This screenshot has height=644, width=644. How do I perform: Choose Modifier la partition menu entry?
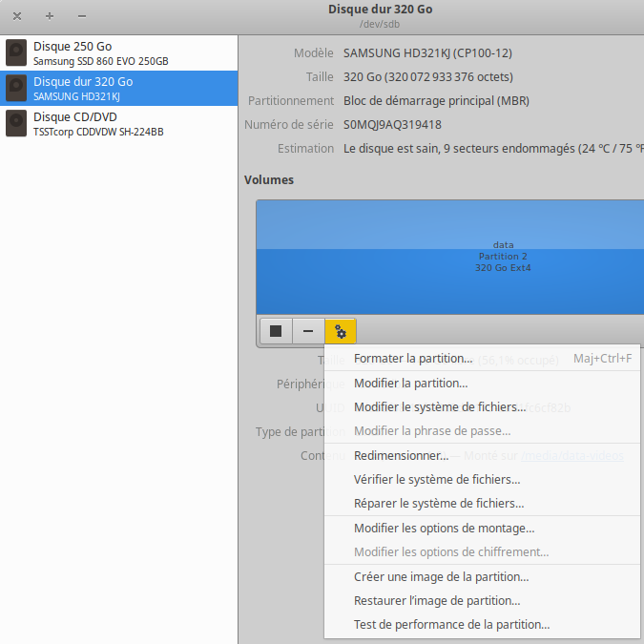[482, 384]
